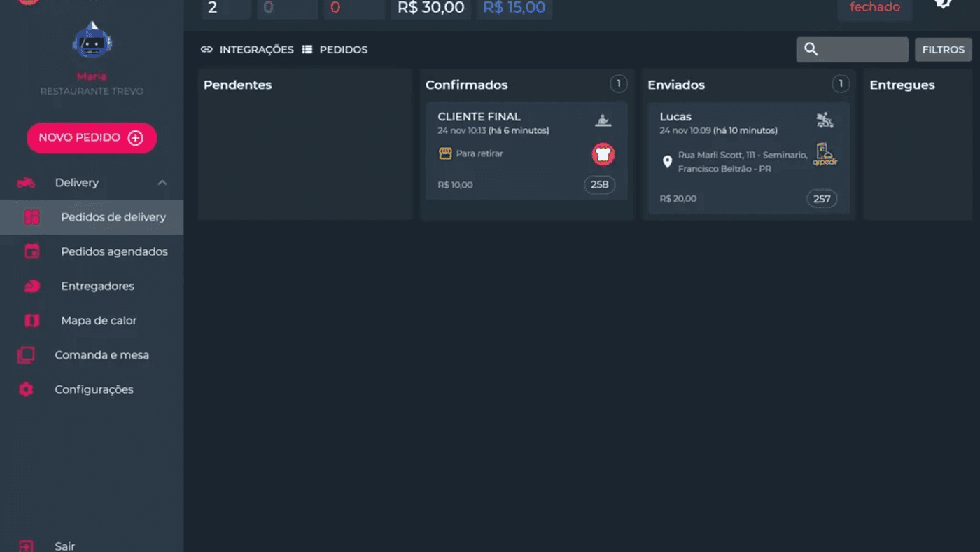Click the Para retirar label
The width and height of the screenshot is (980, 552).
[479, 153]
